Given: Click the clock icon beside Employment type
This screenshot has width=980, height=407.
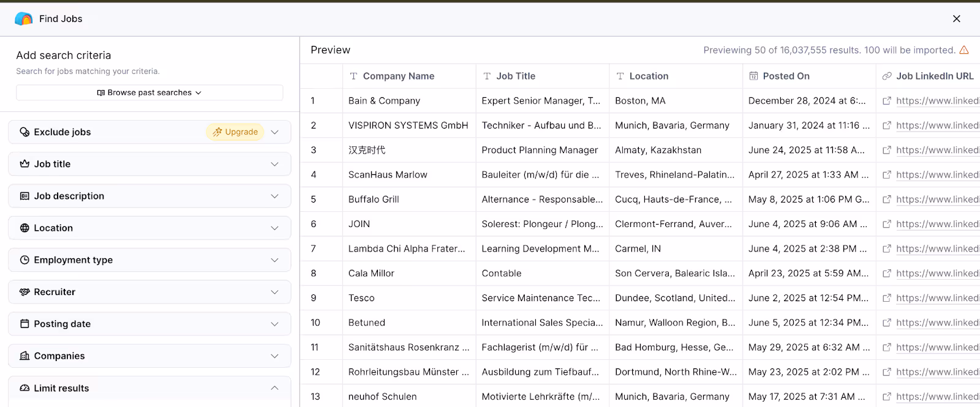Looking at the screenshot, I should coord(24,260).
